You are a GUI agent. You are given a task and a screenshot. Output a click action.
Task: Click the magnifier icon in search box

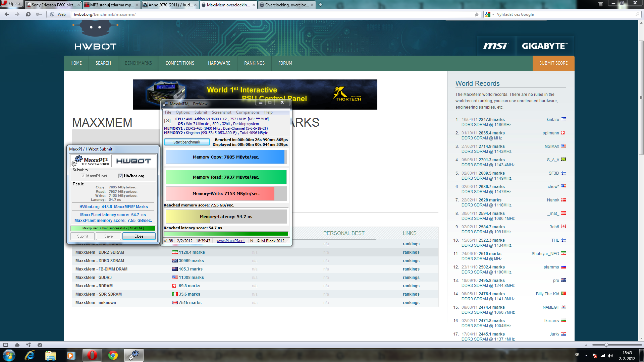pos(637,14)
